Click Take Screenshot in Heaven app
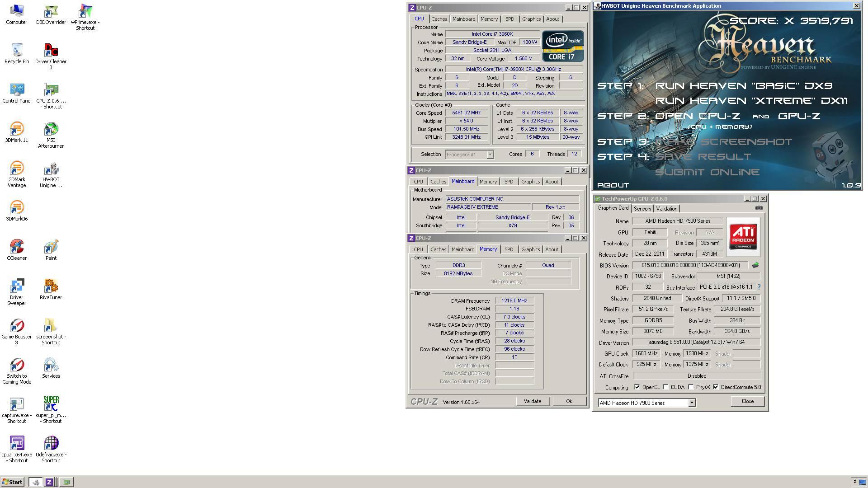The image size is (868, 488). click(723, 142)
